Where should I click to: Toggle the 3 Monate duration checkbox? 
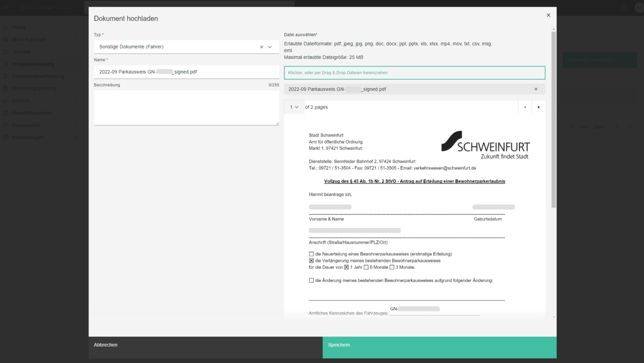coord(392,267)
